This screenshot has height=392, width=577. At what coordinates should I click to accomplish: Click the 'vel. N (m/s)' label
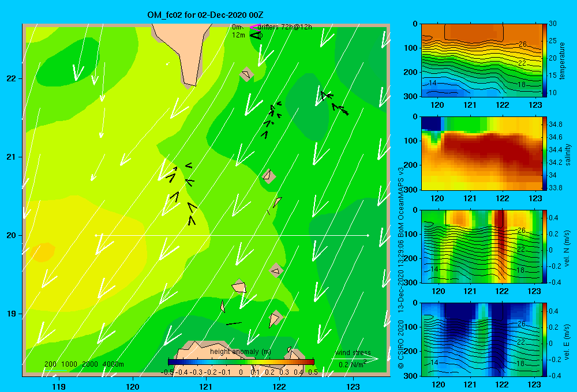point(567,248)
